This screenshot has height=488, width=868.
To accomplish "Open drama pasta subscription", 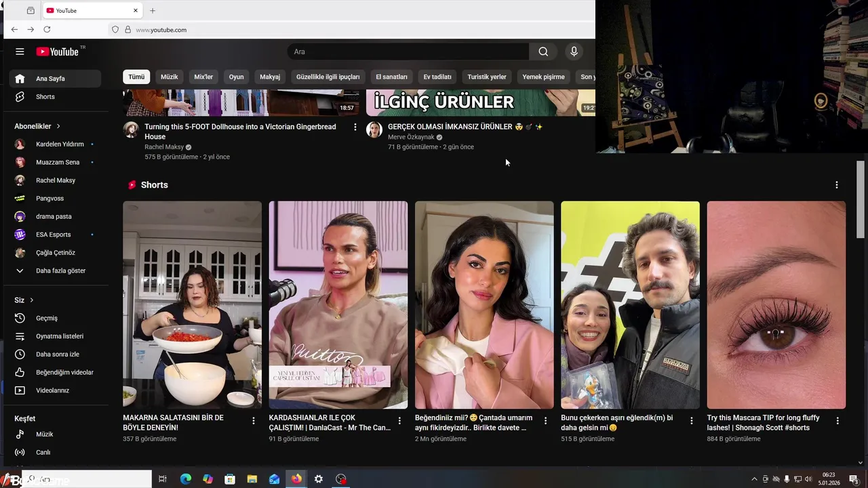I will pos(55,216).
